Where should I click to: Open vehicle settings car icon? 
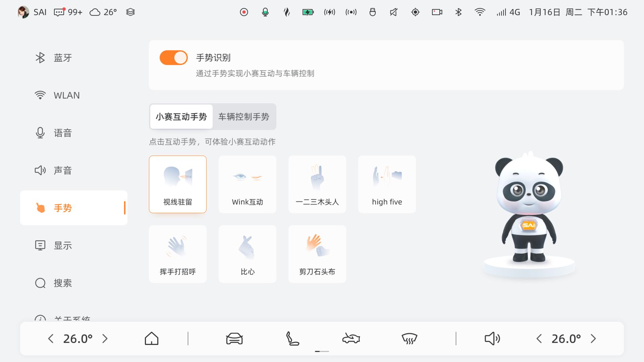[x=234, y=339]
